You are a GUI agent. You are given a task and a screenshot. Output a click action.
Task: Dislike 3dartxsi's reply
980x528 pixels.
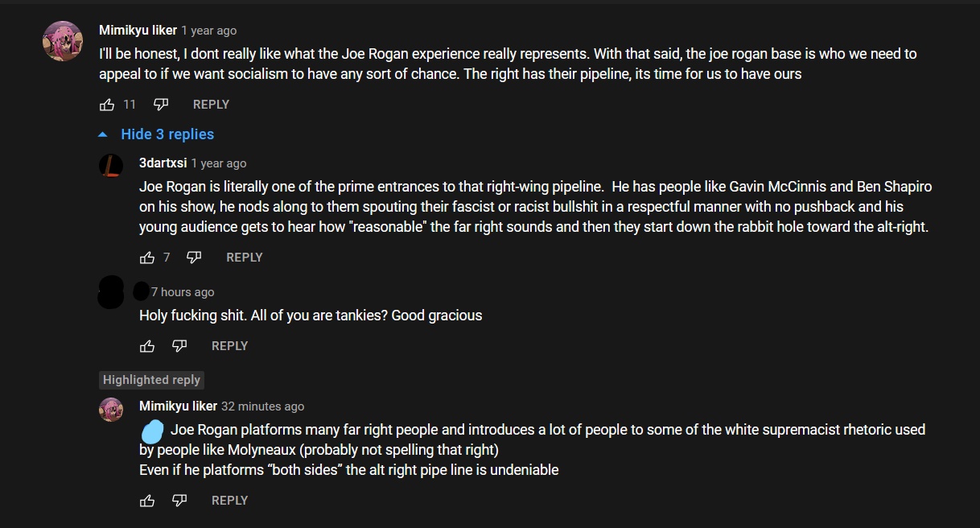[x=194, y=258]
